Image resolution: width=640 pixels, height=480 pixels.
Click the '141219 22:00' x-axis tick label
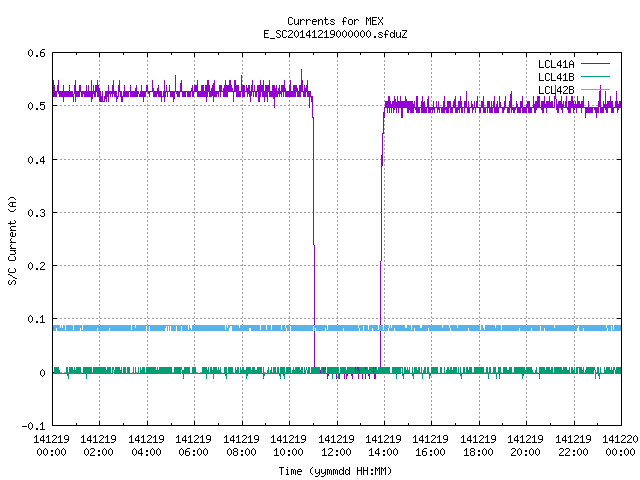pyautogui.click(x=573, y=445)
